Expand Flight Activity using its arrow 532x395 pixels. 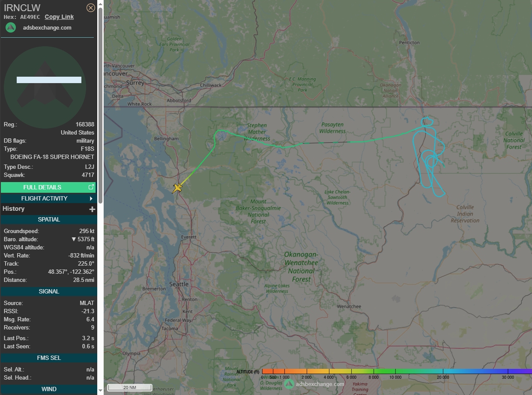pyautogui.click(x=91, y=198)
